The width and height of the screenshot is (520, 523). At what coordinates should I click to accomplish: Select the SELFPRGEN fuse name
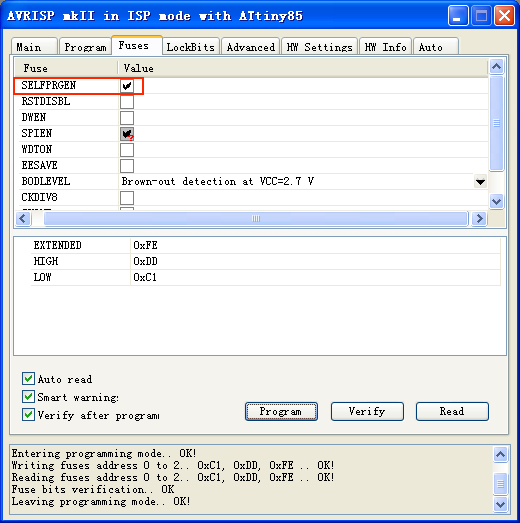tap(49, 85)
